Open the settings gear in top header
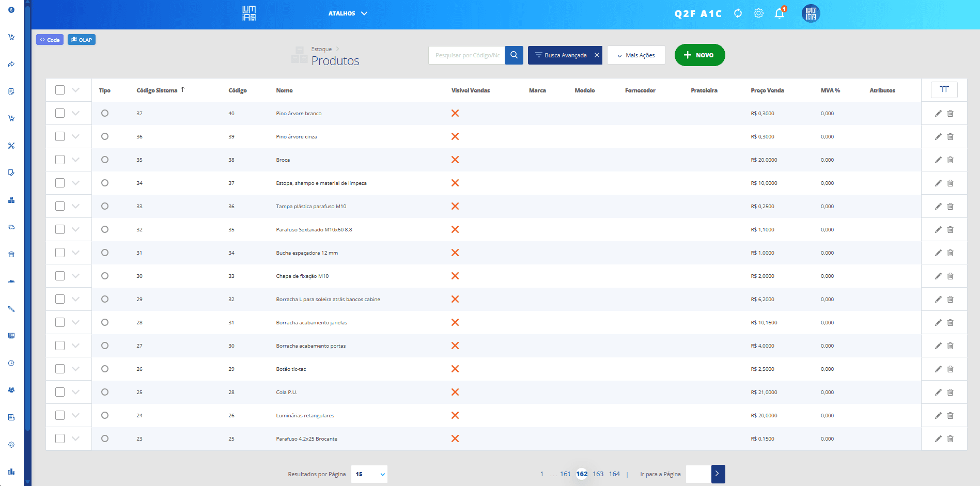Viewport: 980px width, 486px height. pyautogui.click(x=758, y=13)
